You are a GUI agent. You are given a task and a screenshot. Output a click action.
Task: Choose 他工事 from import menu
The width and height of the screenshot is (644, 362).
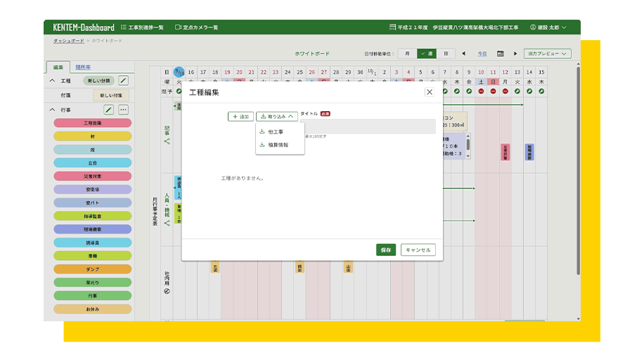click(280, 131)
